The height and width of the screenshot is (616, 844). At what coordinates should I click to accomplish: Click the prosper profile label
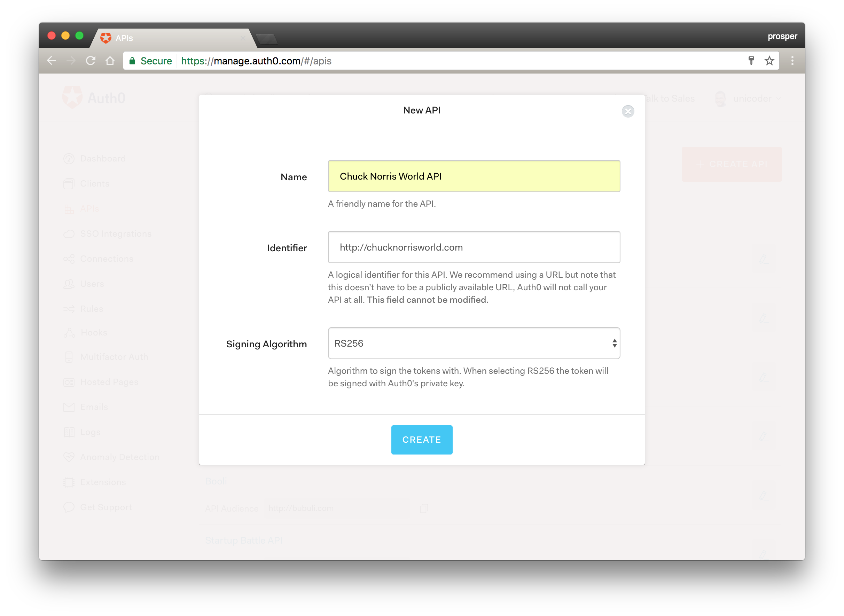pos(782,36)
